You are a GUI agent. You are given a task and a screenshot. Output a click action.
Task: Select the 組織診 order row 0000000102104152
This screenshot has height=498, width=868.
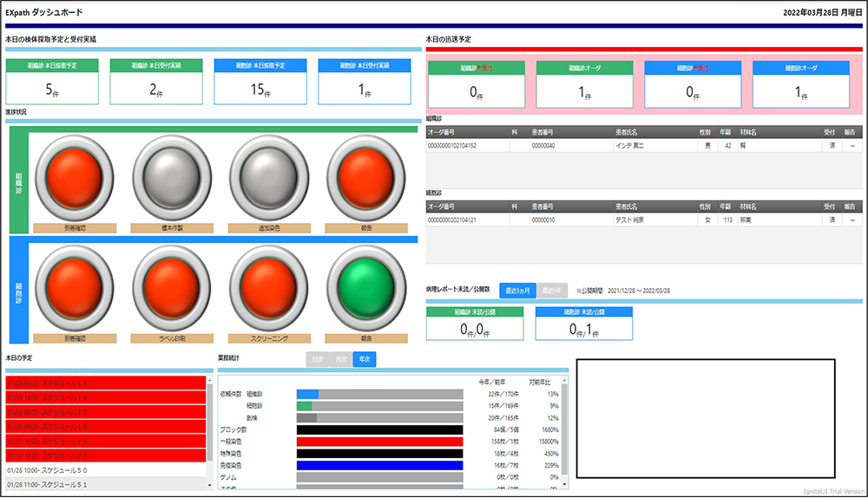click(644, 146)
